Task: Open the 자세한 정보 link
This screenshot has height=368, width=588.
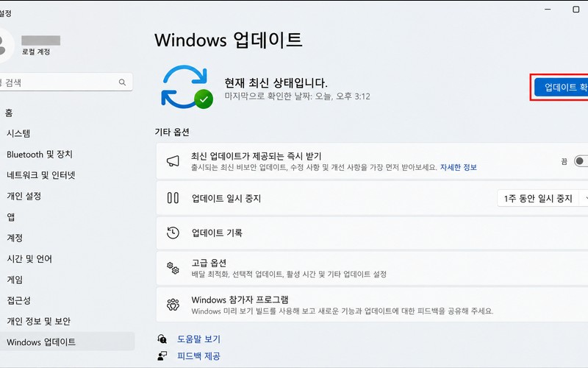Action: [x=458, y=168]
